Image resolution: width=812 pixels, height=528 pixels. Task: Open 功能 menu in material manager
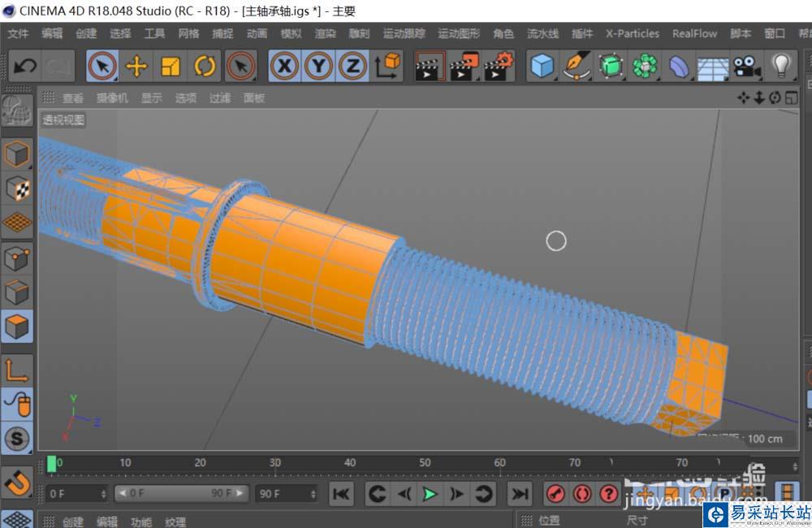click(141, 522)
